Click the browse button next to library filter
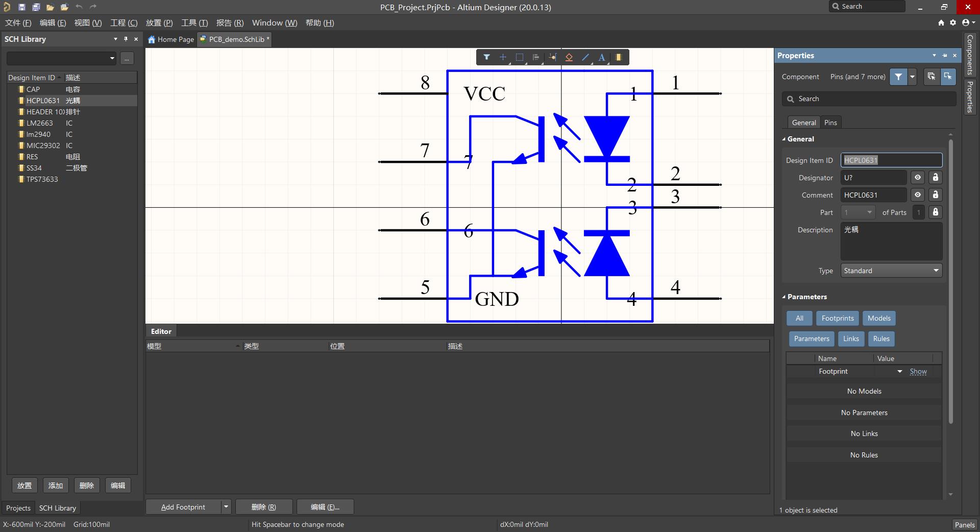Screen dimensions: 980x532 (127, 58)
